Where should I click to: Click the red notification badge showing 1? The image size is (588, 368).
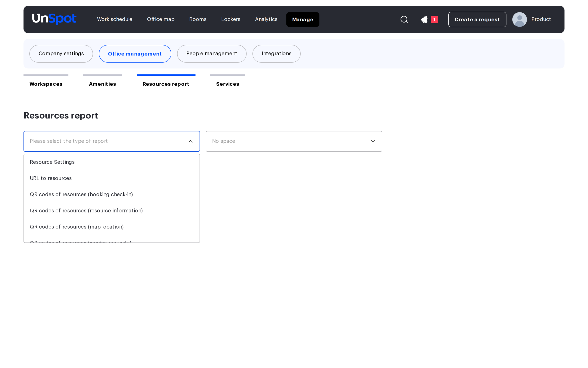point(434,20)
